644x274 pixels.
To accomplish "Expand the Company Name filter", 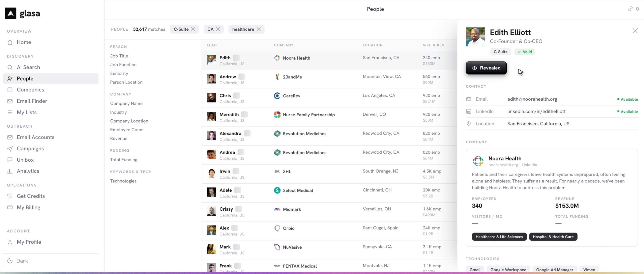I will pos(126,103).
